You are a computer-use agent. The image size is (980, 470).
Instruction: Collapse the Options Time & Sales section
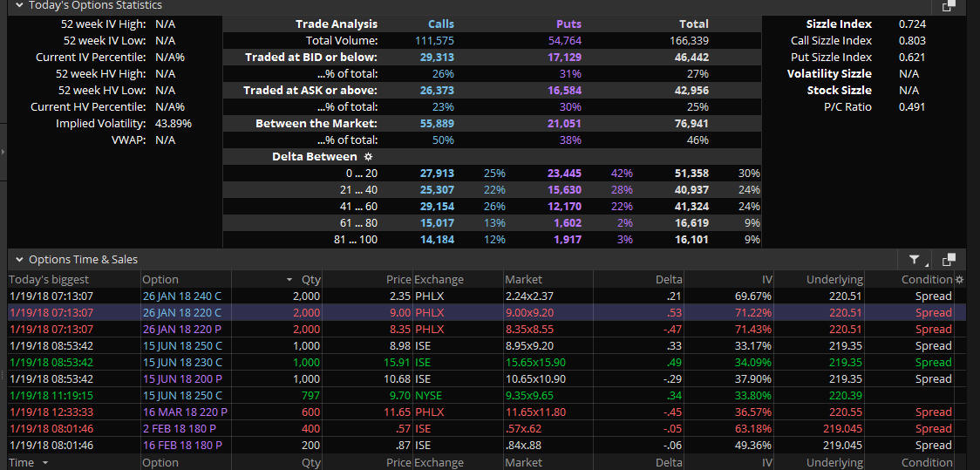[19, 260]
